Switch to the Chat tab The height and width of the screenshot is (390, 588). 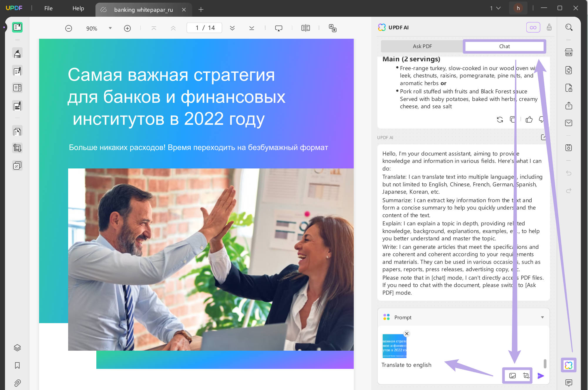[504, 46]
